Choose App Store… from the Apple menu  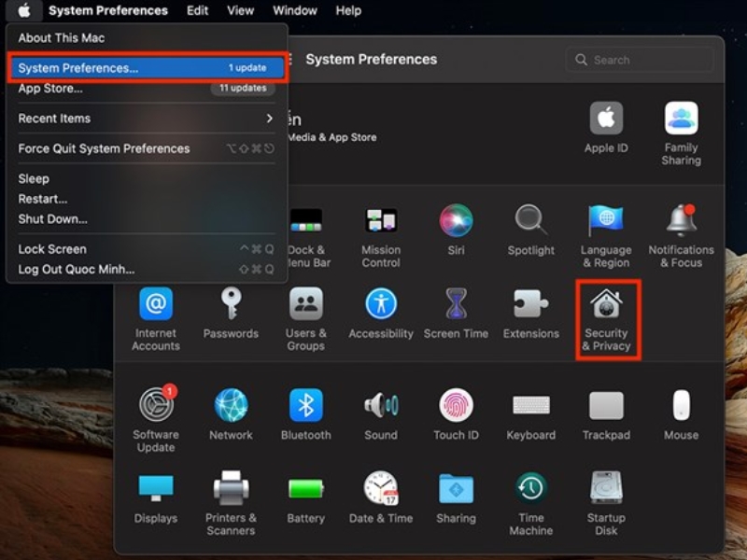pos(147,88)
